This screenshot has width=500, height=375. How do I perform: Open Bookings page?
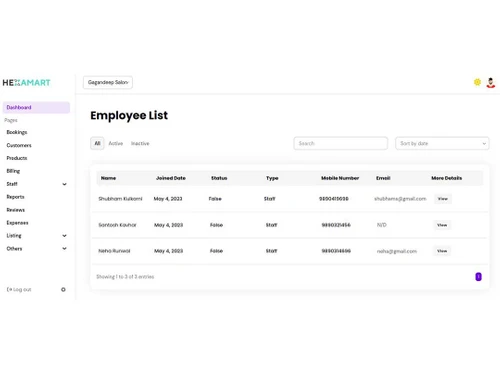(17, 132)
